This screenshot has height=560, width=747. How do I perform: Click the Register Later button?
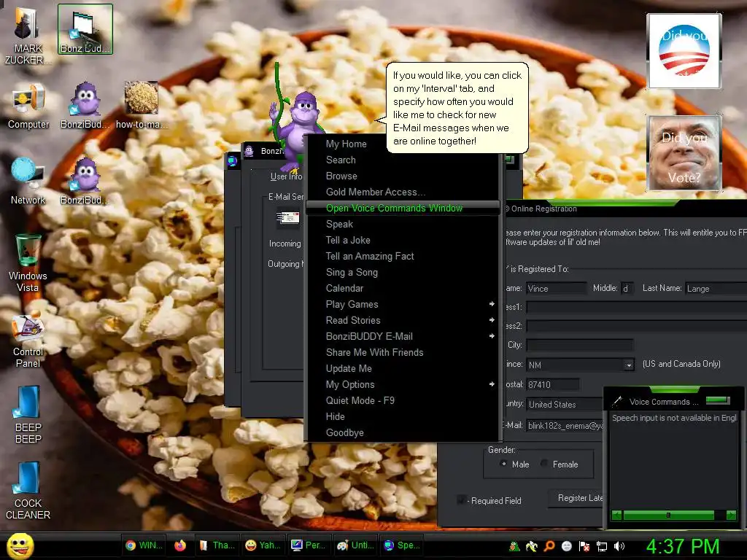click(576, 498)
